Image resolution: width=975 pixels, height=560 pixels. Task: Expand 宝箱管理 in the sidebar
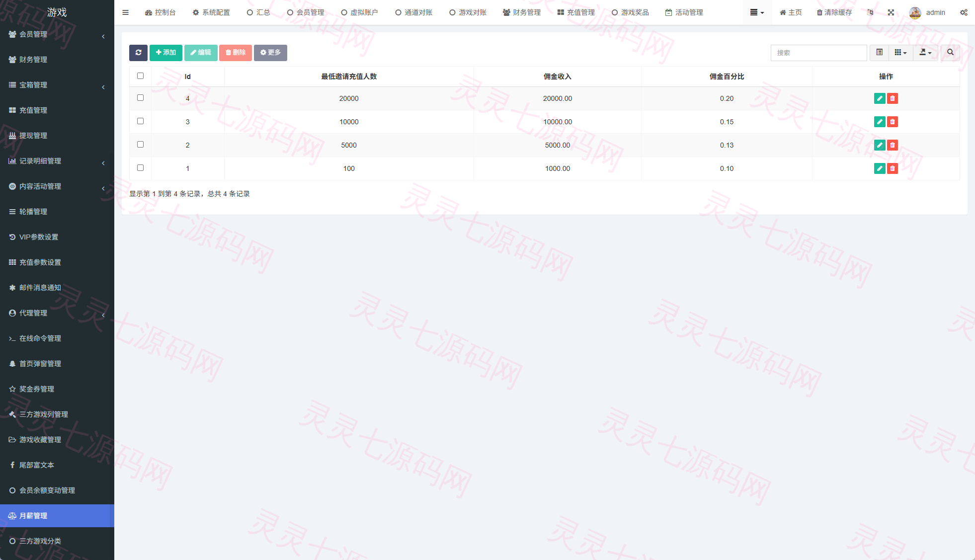[x=57, y=85]
